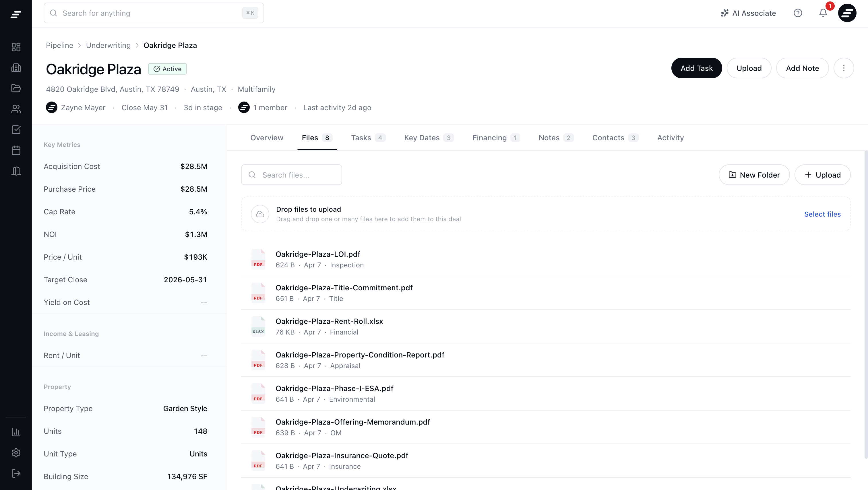Launch AI Associate
The height and width of the screenshot is (490, 868).
coord(748,13)
